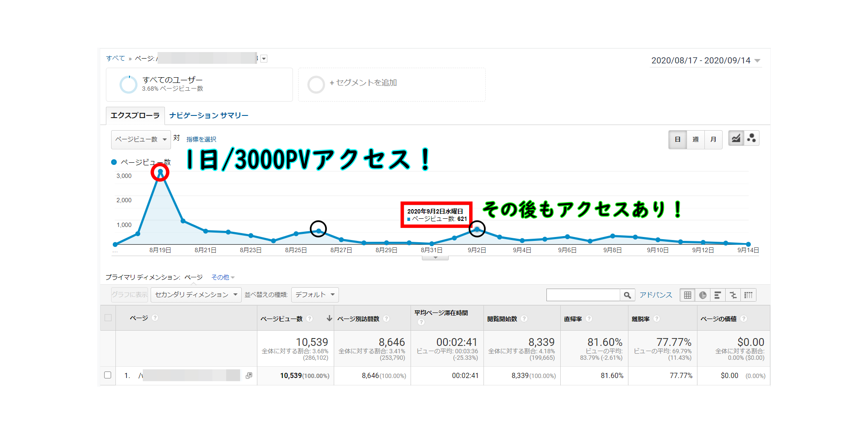The height and width of the screenshot is (434, 868).
Task: Click the table search input field
Action: pos(583,295)
